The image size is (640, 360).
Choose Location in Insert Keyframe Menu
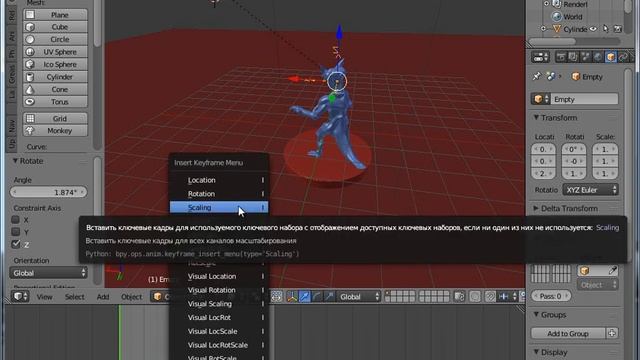coord(219,180)
